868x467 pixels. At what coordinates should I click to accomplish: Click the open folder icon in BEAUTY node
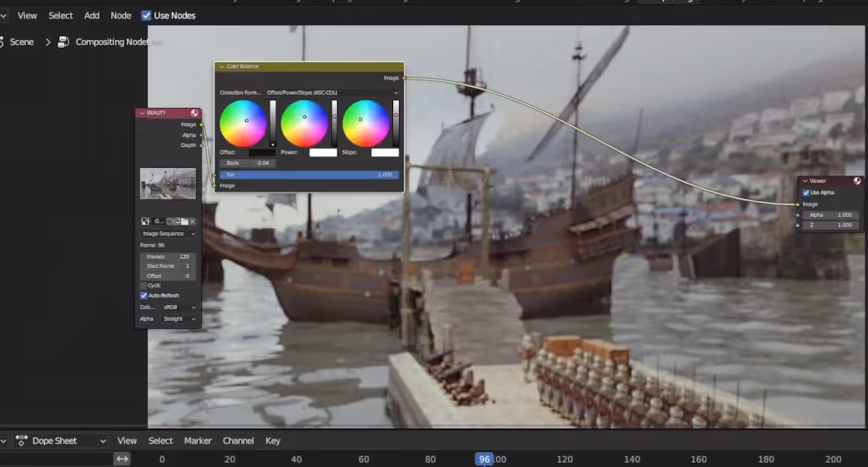click(x=185, y=221)
